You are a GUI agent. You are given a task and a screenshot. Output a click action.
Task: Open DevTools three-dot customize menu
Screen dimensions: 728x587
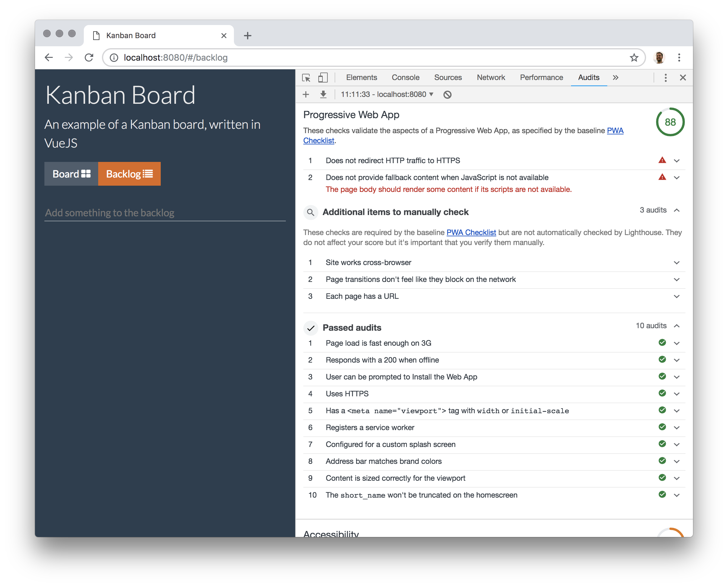point(665,78)
